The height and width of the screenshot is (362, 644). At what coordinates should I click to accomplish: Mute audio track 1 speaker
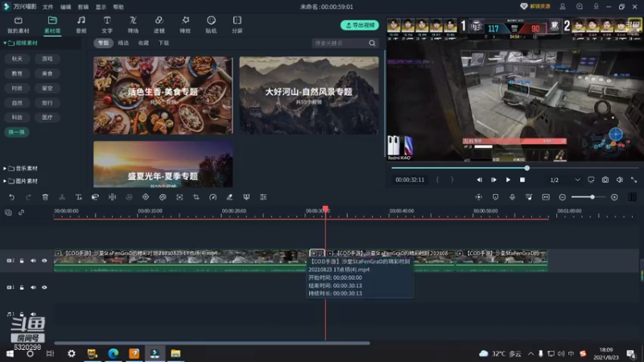[x=33, y=314]
